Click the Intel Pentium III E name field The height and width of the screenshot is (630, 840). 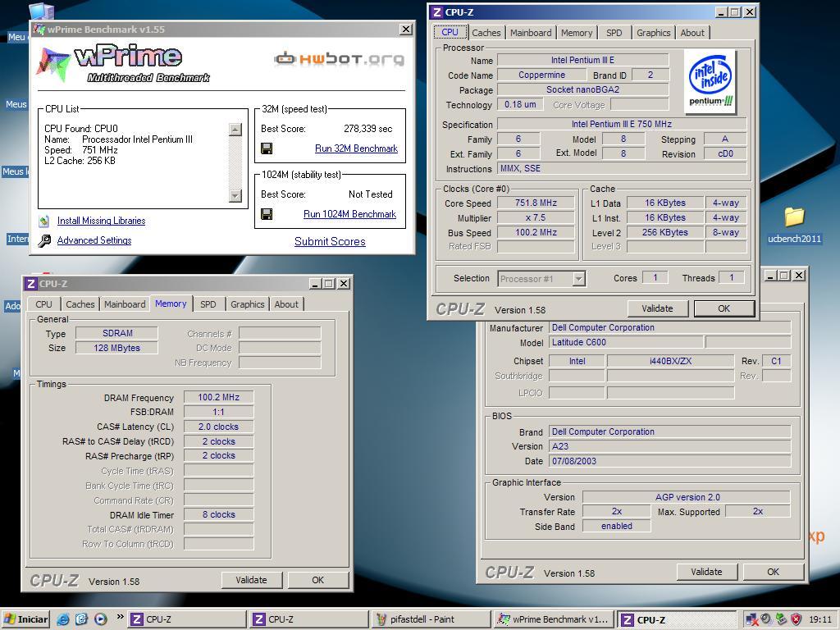pyautogui.click(x=583, y=60)
